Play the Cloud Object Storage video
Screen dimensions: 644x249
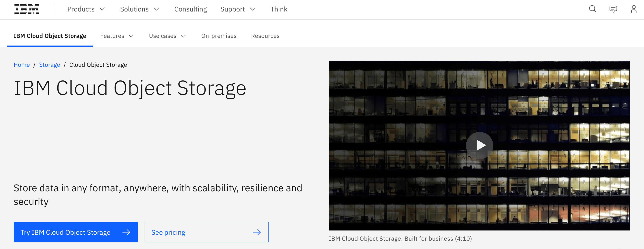pyautogui.click(x=479, y=145)
